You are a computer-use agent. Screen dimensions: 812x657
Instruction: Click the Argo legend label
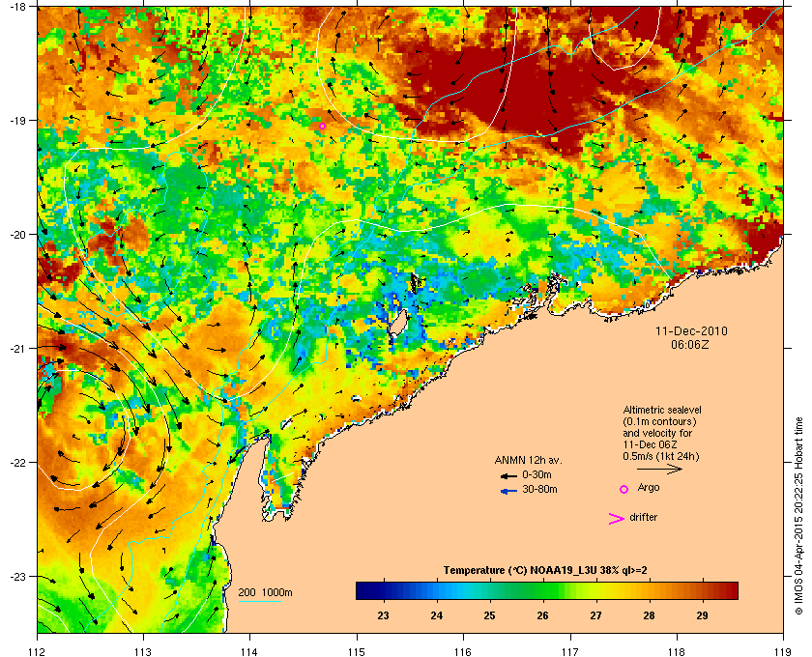(649, 488)
